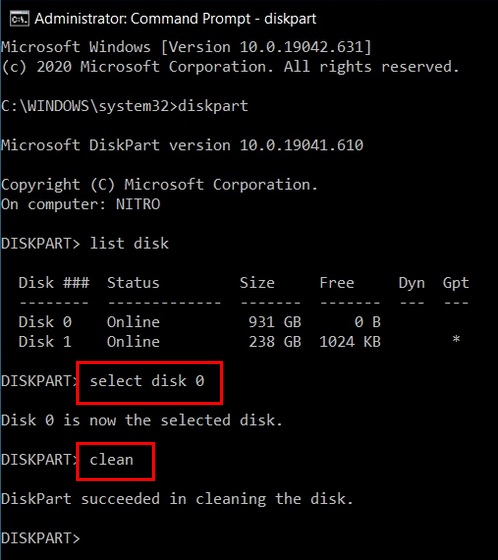Click the '931 GB' size value
The image size is (498, 560).
coord(275,322)
